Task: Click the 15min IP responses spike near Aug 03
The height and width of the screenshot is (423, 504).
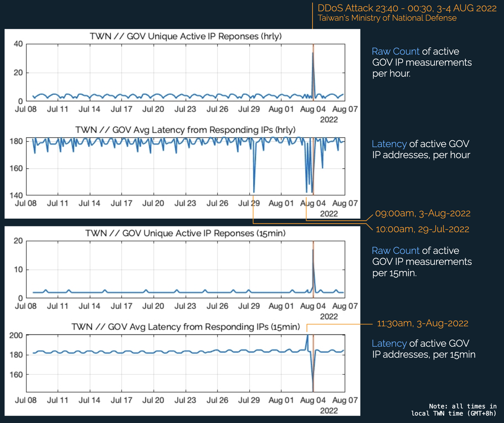Action: pyautogui.click(x=312, y=250)
